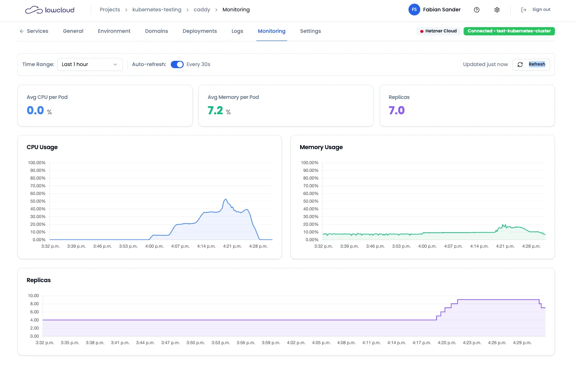576x392 pixels.
Task: Go to the Environment tab
Action: point(114,31)
